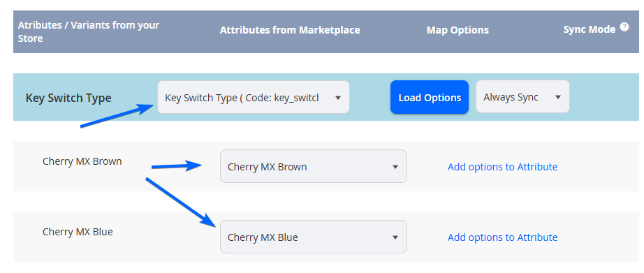
Task: Select the Map Options column header
Action: point(458,30)
